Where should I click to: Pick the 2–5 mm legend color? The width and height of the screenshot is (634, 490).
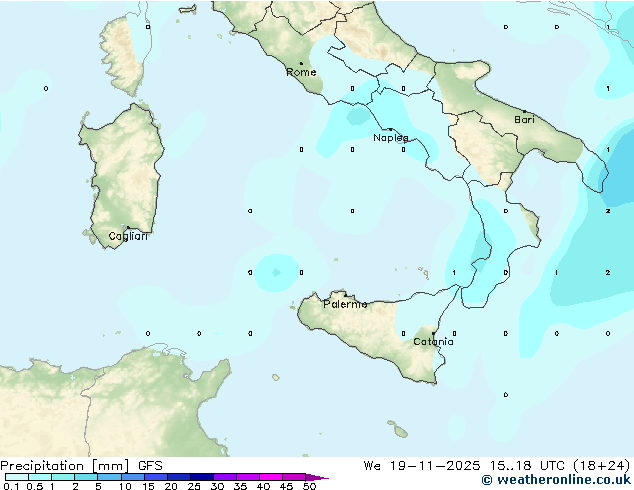tap(86, 477)
